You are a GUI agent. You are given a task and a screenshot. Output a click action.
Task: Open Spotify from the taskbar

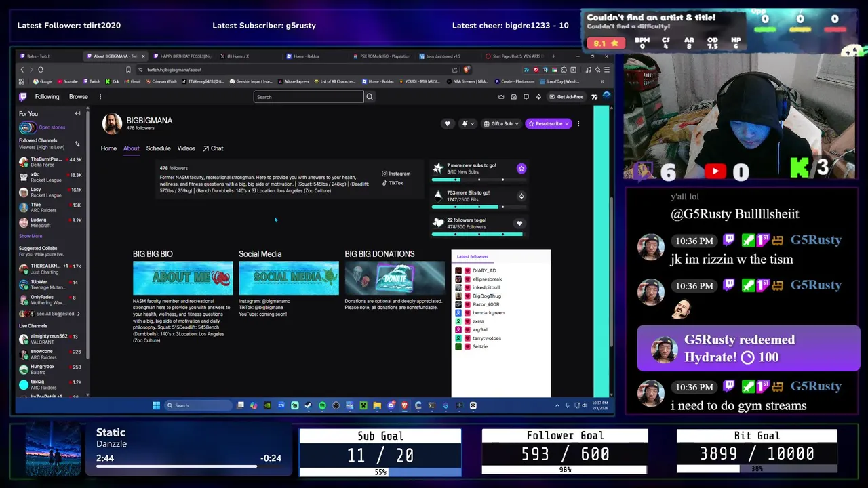[322, 405]
